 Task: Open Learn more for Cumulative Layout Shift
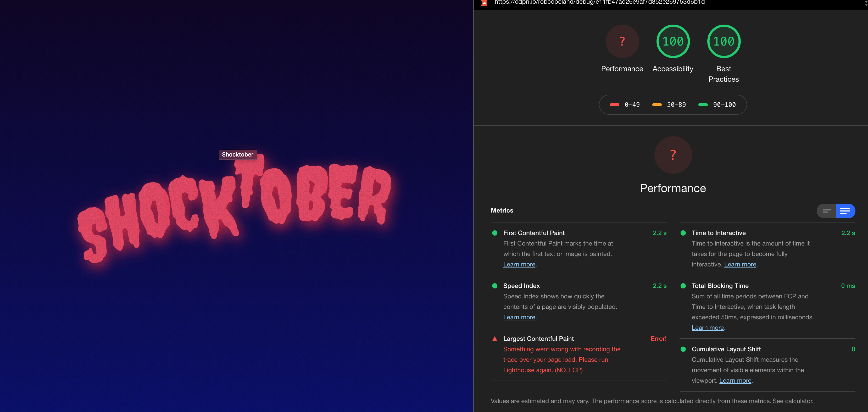(735, 381)
